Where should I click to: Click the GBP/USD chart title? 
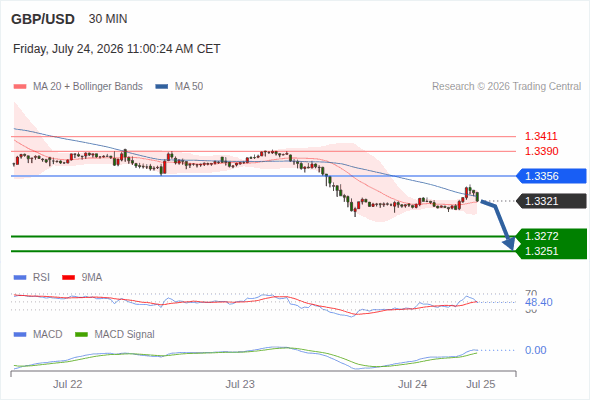coord(43,19)
